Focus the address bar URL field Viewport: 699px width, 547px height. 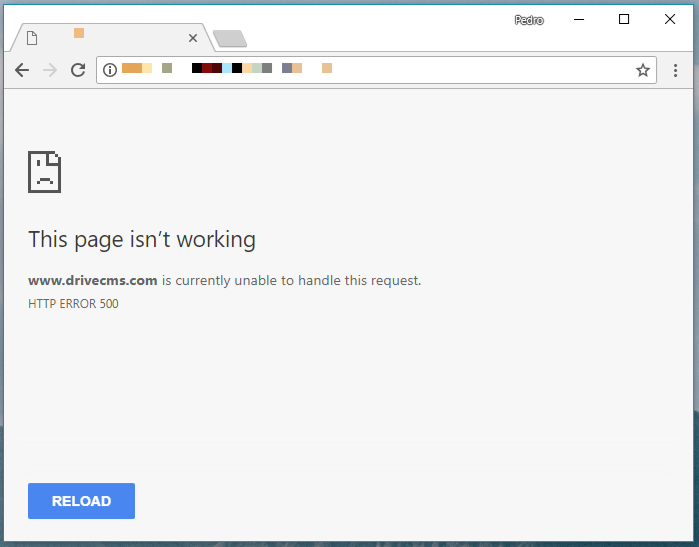376,70
